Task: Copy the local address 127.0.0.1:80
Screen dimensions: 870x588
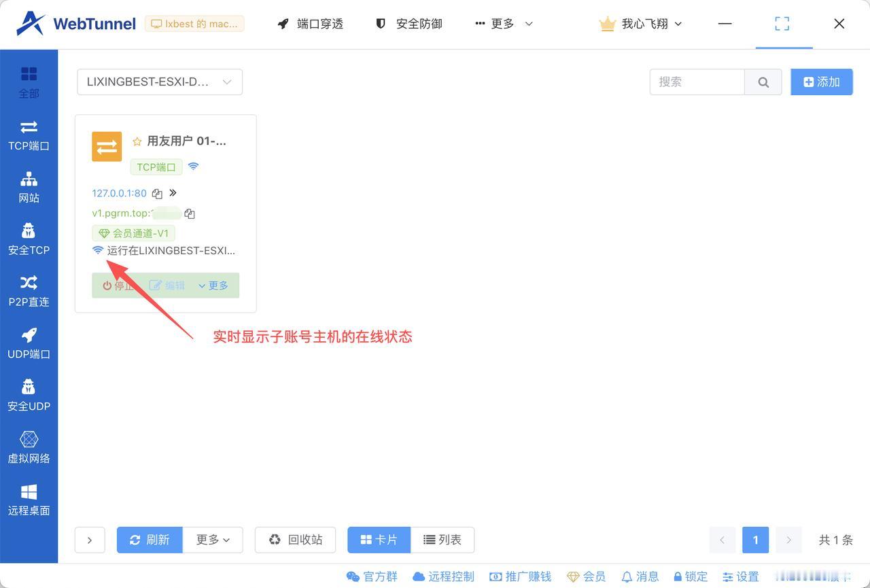Action: (x=157, y=194)
